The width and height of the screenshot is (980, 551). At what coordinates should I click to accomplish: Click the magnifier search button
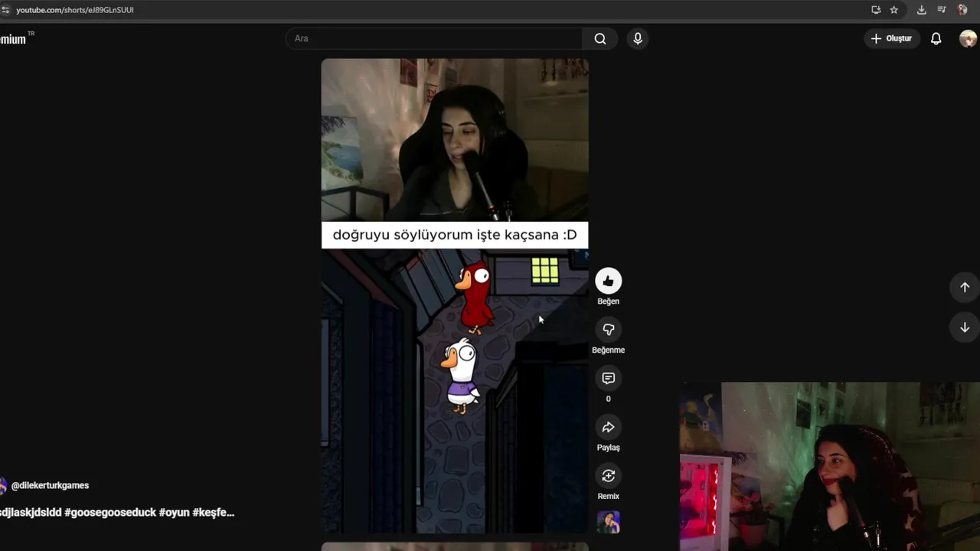(x=600, y=38)
